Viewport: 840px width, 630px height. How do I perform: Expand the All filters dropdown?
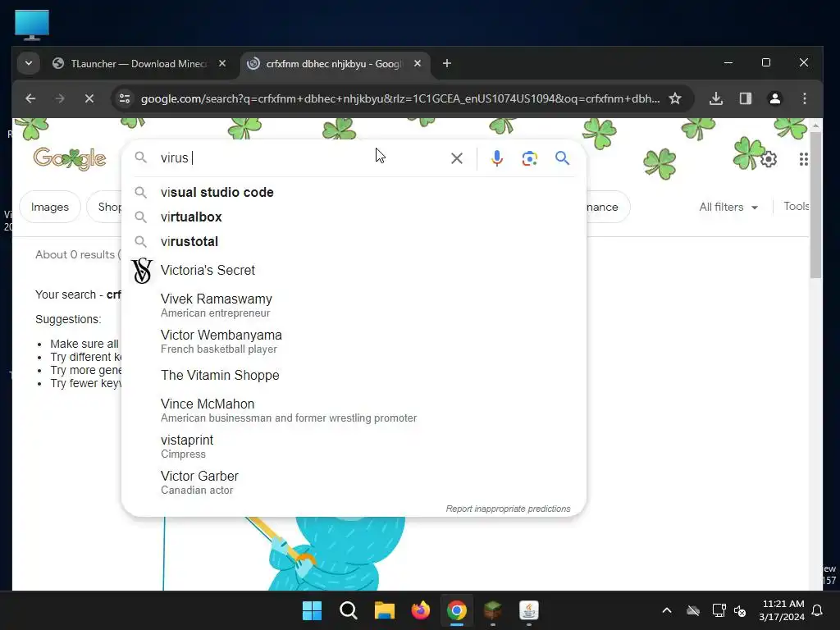728,207
